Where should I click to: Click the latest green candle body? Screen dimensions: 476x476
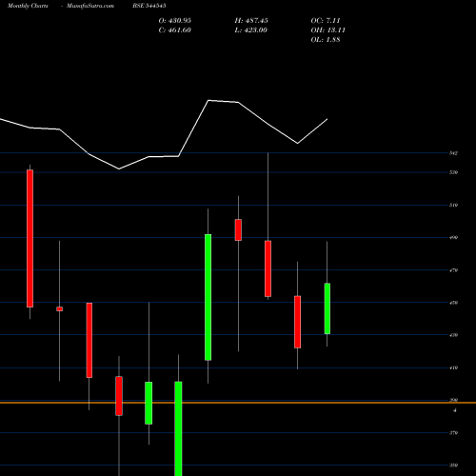(327, 308)
